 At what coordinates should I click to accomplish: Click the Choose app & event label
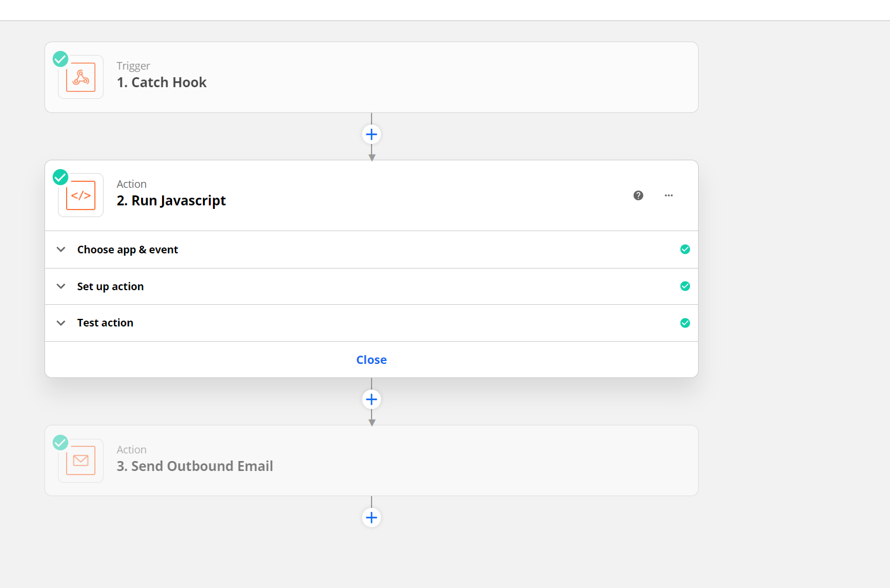pos(128,250)
